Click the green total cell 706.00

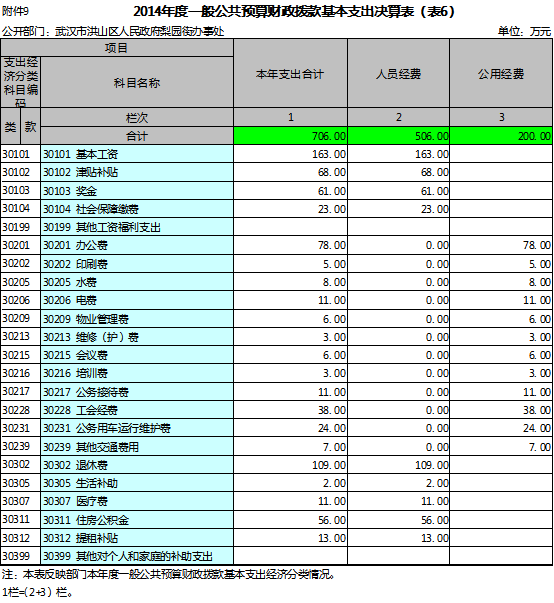290,136
